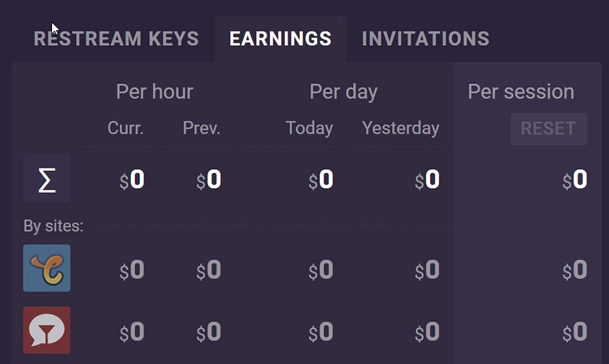Click the red speech-bubble site icon
The height and width of the screenshot is (364, 609).
(47, 330)
